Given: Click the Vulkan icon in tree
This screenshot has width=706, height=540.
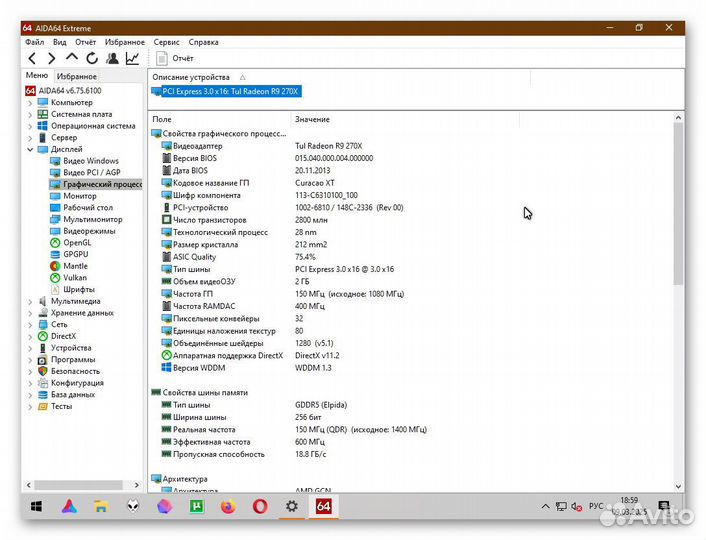Looking at the screenshot, I should 55,278.
